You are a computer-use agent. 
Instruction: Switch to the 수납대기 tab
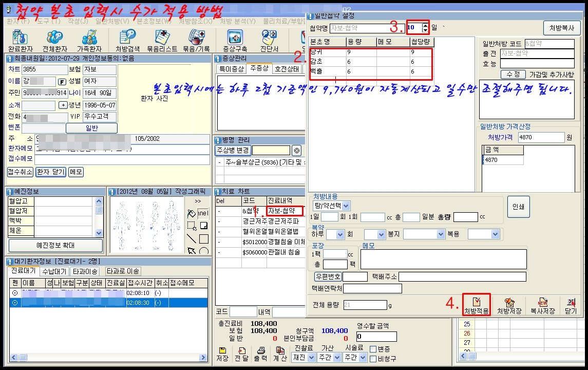click(x=54, y=271)
